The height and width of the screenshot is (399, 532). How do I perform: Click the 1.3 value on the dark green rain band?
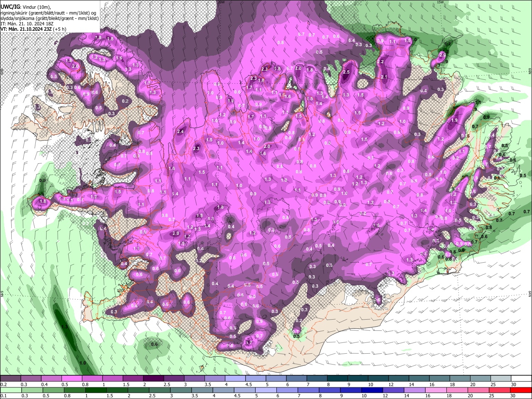(x=65, y=327)
